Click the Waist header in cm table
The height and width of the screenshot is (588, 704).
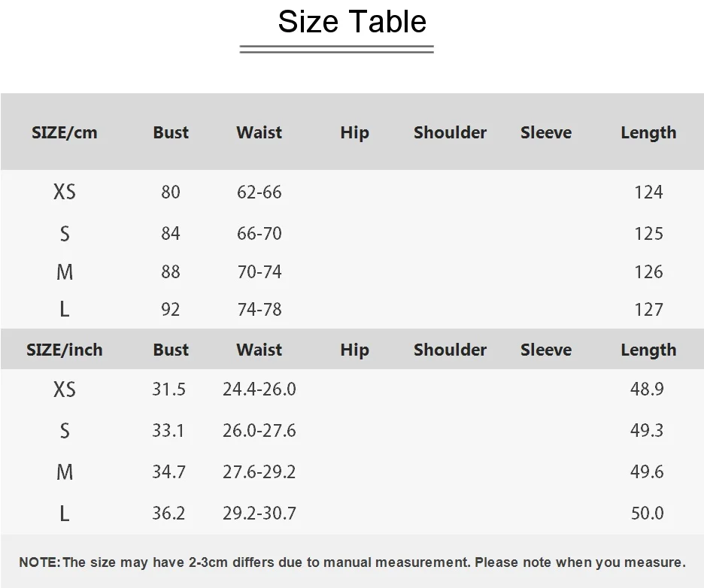point(259,132)
